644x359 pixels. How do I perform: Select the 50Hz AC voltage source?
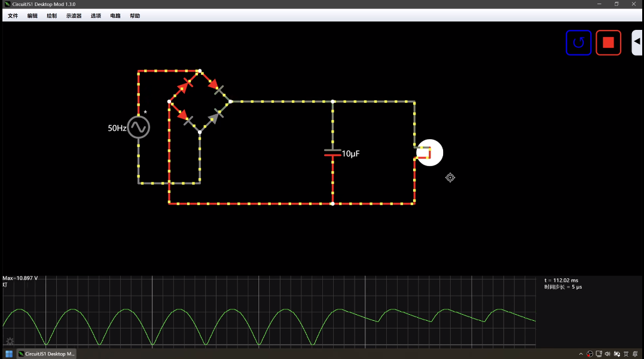(138, 127)
